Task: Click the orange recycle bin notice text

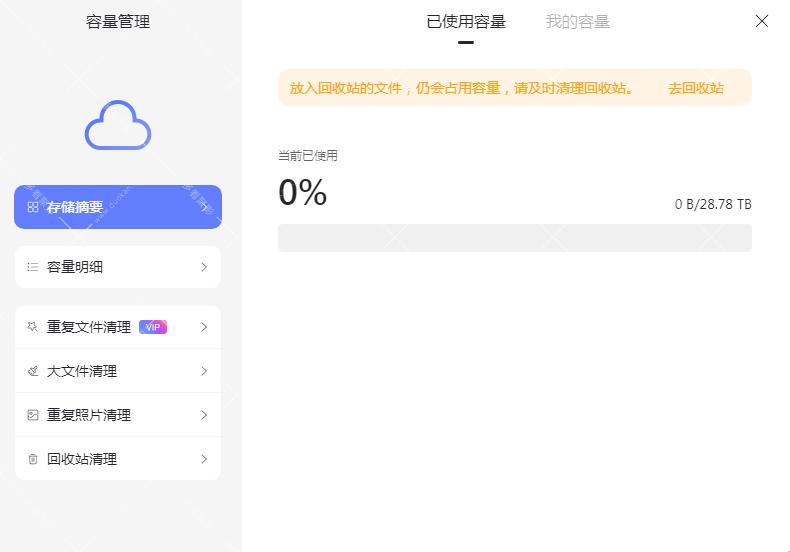Action: (x=462, y=88)
